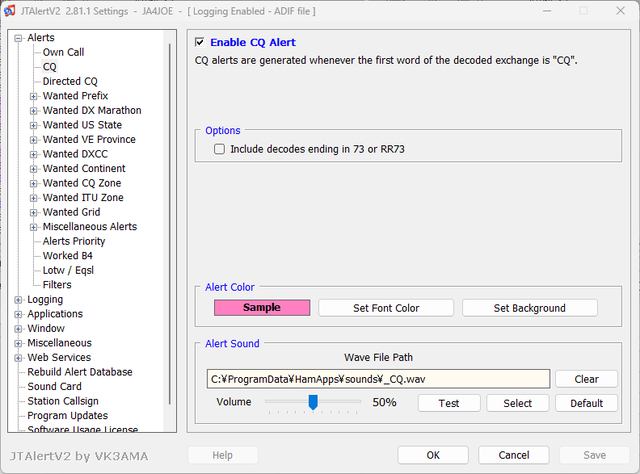Test the alert sound
The width and height of the screenshot is (640, 474).
click(449, 403)
